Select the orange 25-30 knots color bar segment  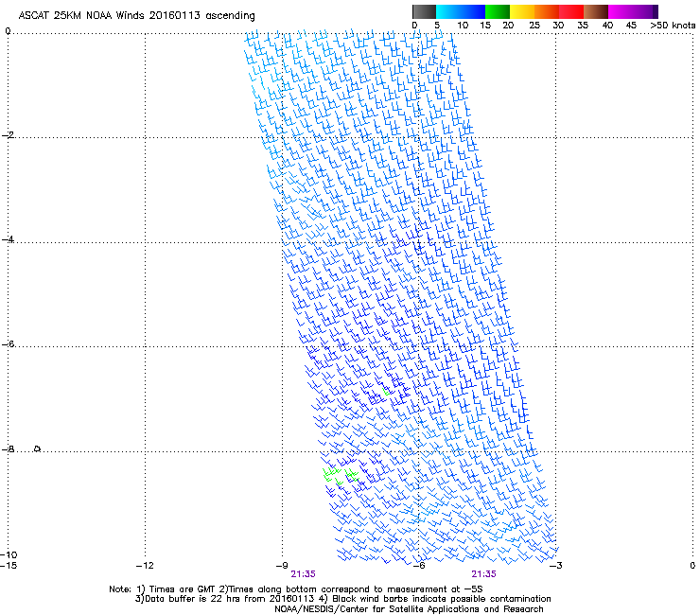[547, 11]
